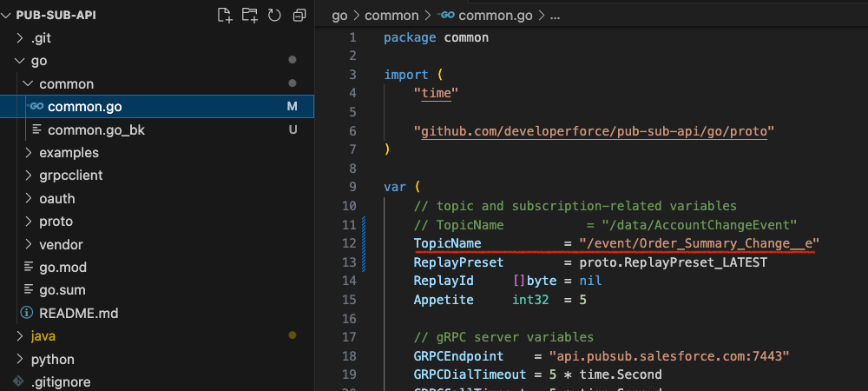
Task: Click the modified badge M on common.go
Action: click(293, 107)
